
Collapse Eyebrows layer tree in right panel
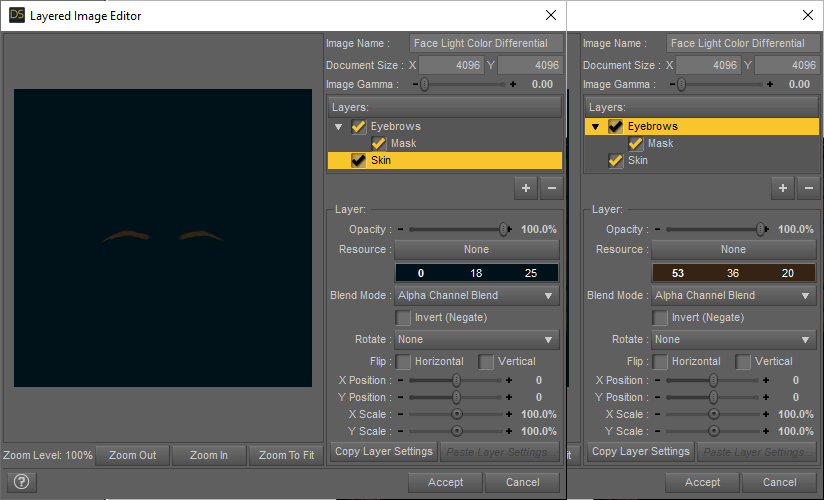595,127
